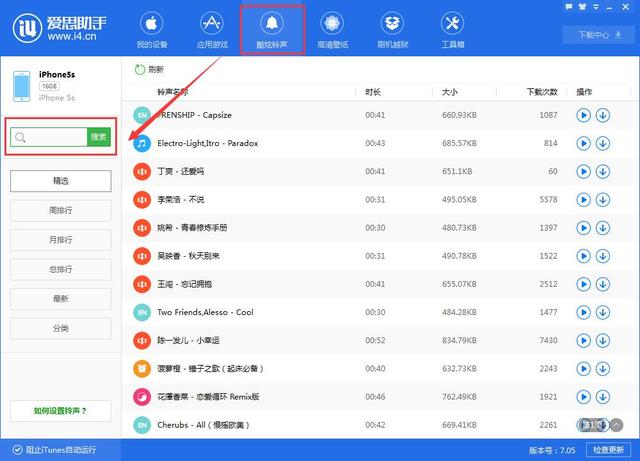Sort by 下载次数 download count header

[x=542, y=92]
